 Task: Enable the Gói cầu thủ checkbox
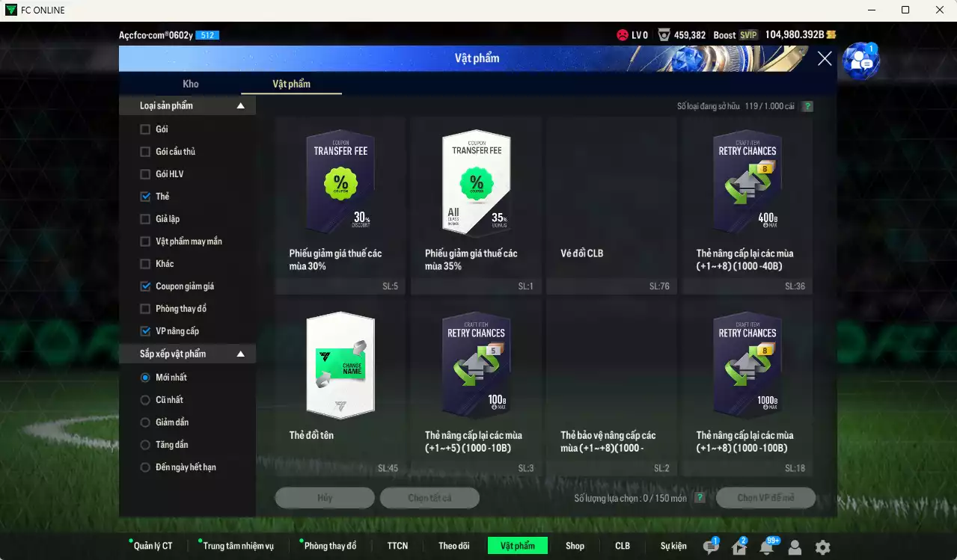[x=145, y=152]
